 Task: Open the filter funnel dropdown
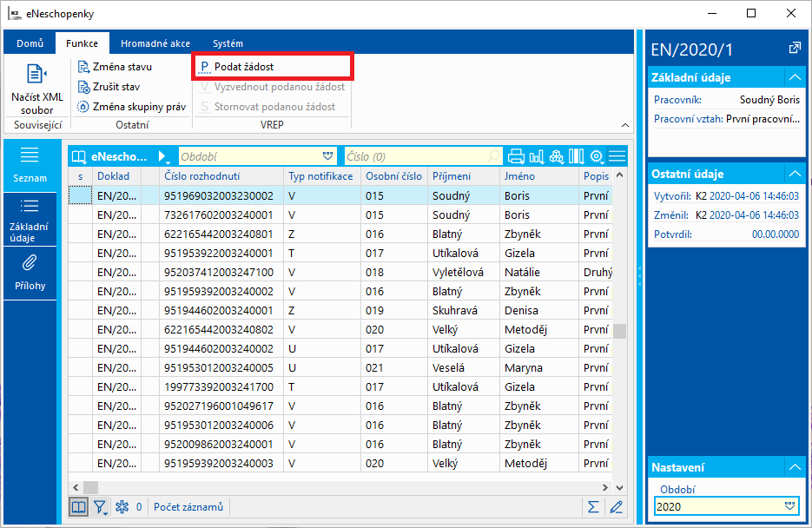point(101,506)
